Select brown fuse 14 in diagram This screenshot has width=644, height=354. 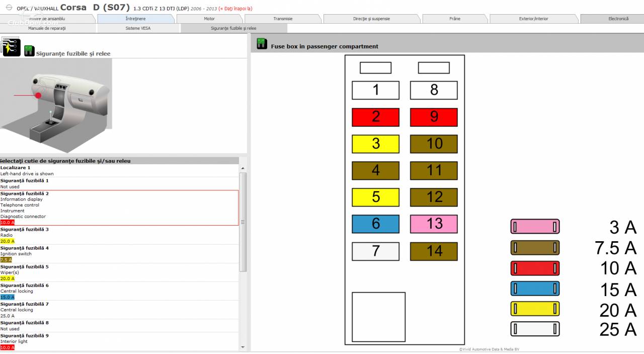tap(434, 251)
